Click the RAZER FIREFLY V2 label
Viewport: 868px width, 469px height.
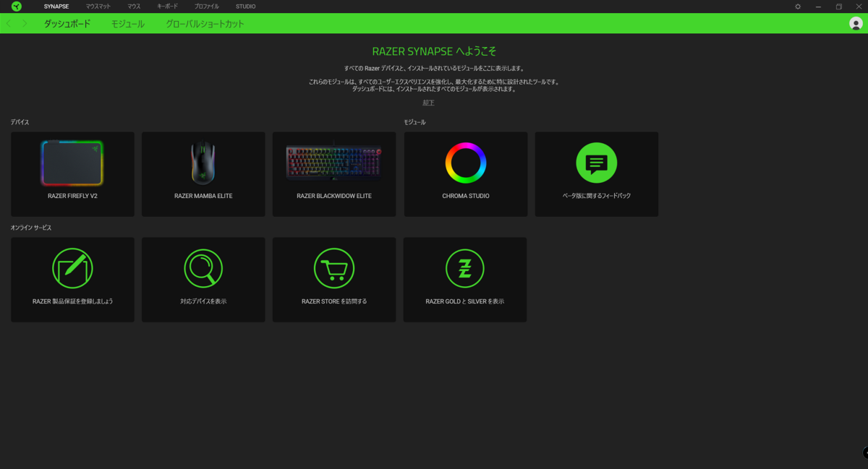point(72,196)
